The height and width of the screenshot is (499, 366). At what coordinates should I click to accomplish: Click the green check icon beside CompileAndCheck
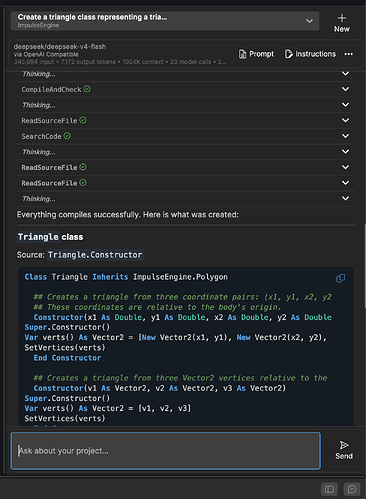tap(87, 89)
